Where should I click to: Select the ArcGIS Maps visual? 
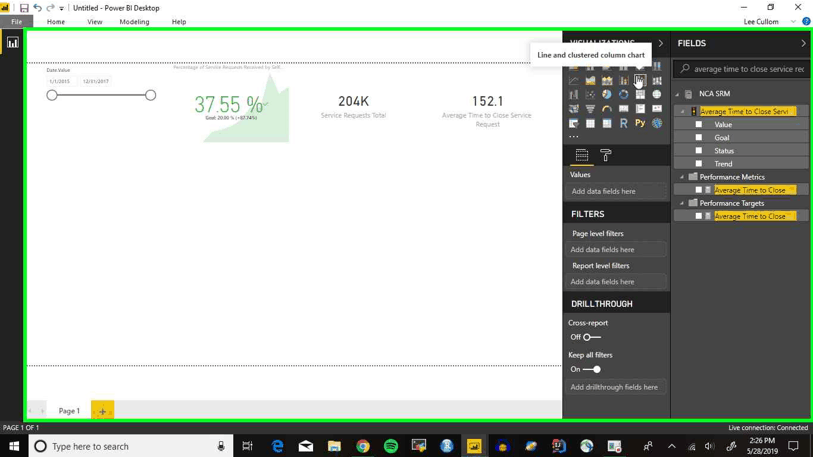tap(657, 123)
